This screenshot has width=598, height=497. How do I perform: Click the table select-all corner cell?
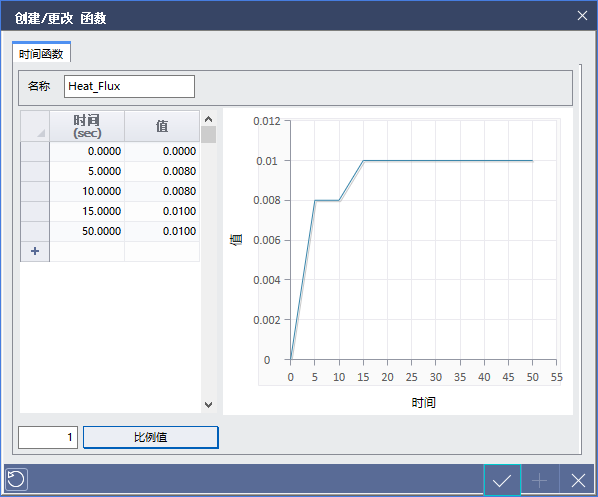tap(35, 126)
